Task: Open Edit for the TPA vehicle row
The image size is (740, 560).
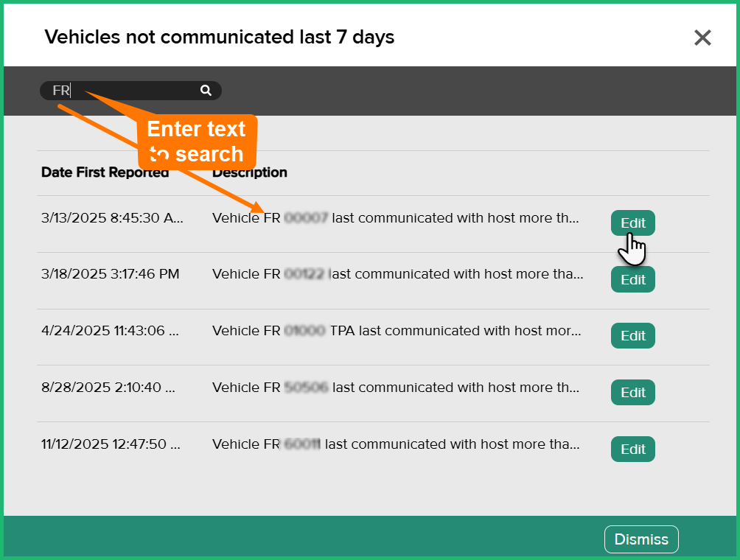Action: (632, 336)
